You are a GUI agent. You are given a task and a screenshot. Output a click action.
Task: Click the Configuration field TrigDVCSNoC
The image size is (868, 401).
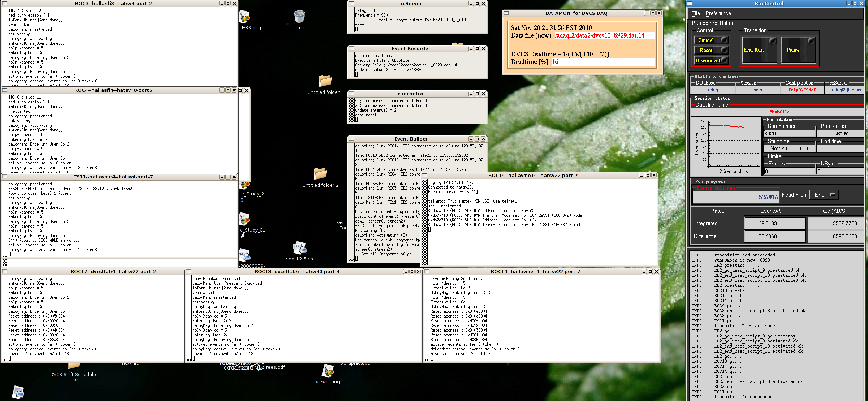pos(802,90)
